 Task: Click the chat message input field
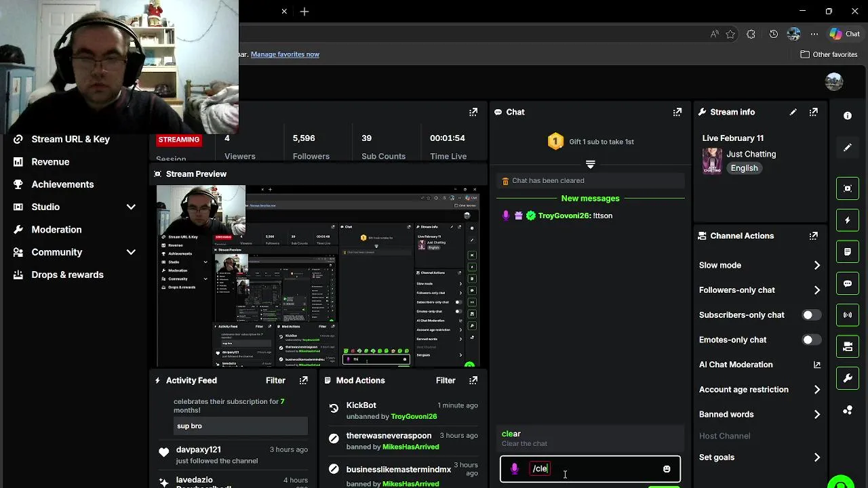[590, 469]
